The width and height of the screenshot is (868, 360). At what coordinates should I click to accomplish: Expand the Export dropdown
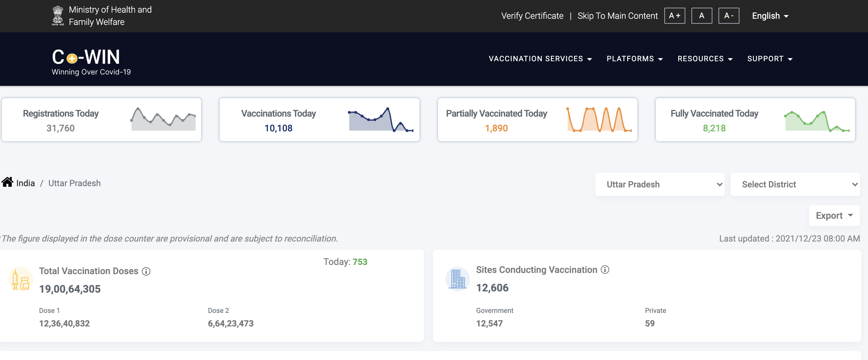click(x=834, y=216)
